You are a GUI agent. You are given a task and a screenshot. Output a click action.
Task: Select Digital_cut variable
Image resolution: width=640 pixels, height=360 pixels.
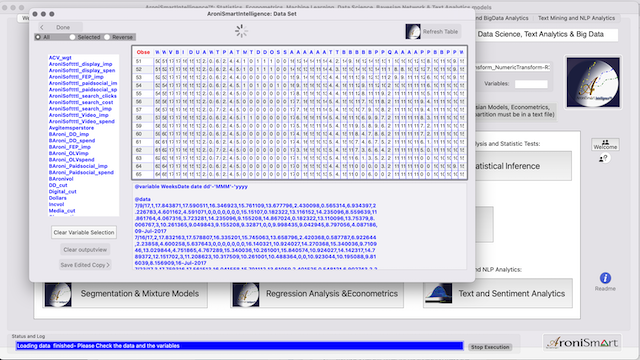62,192
